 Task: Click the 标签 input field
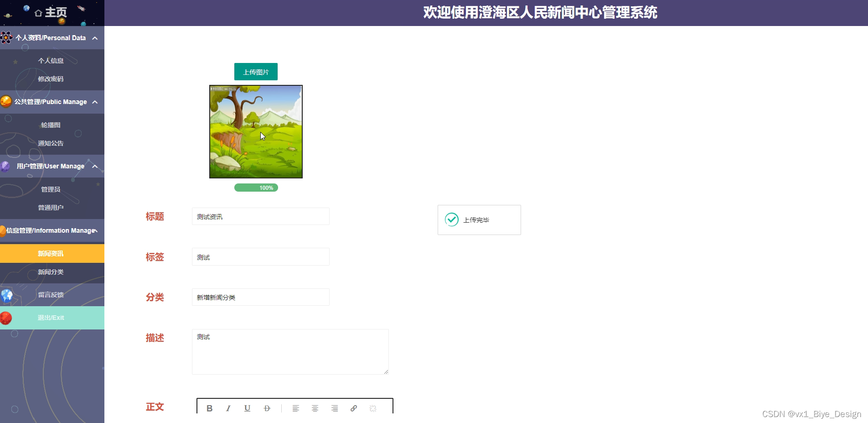(x=261, y=257)
